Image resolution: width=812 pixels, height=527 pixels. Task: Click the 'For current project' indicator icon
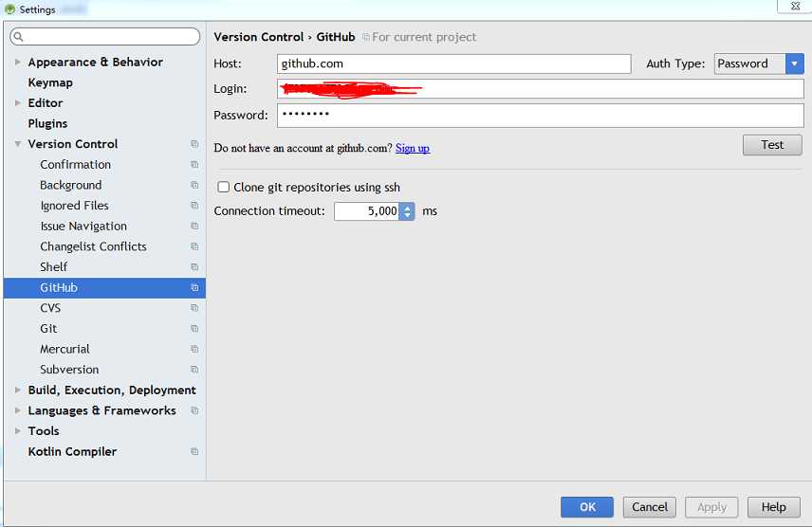pos(366,37)
